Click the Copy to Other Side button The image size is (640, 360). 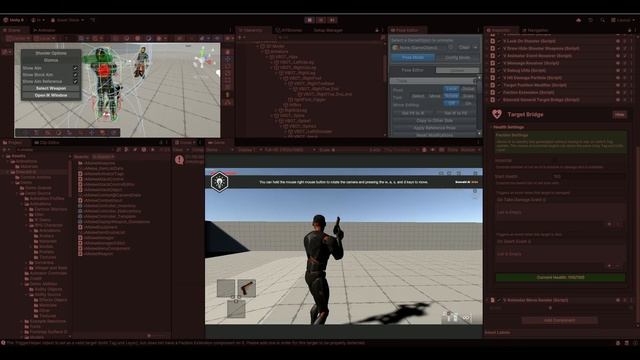(434, 120)
